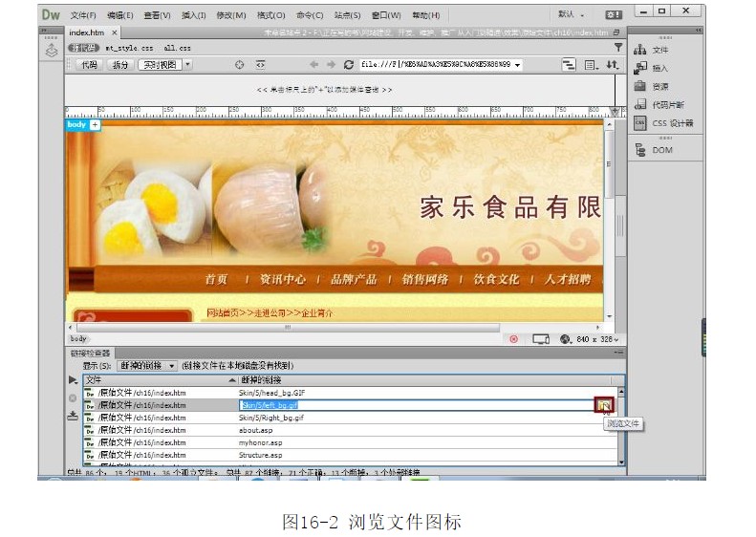Expand the file address URL dropdown
The height and width of the screenshot is (537, 756).
(518, 65)
